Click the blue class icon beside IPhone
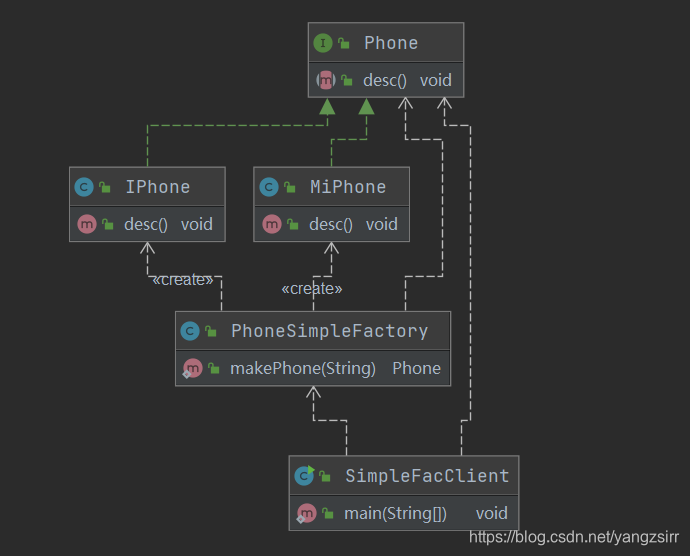 [x=84, y=187]
